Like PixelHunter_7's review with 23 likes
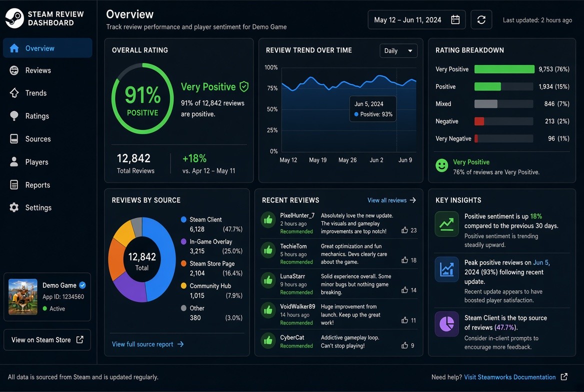 [404, 230]
